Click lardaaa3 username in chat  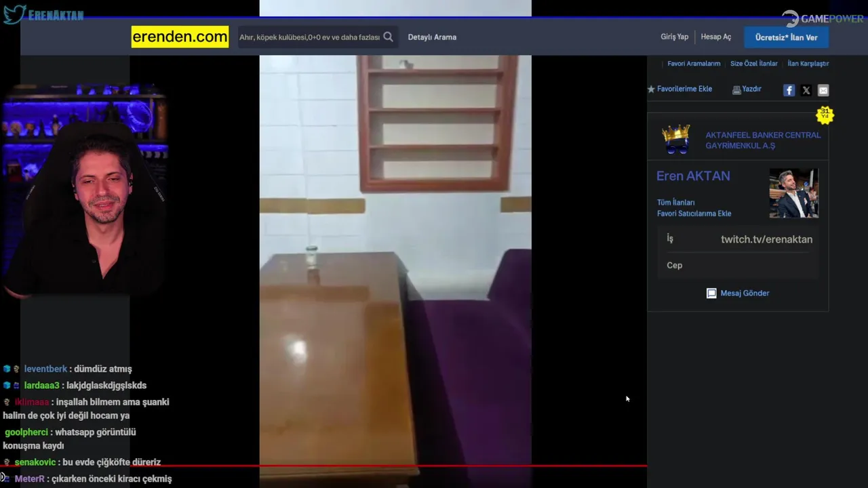click(x=41, y=386)
